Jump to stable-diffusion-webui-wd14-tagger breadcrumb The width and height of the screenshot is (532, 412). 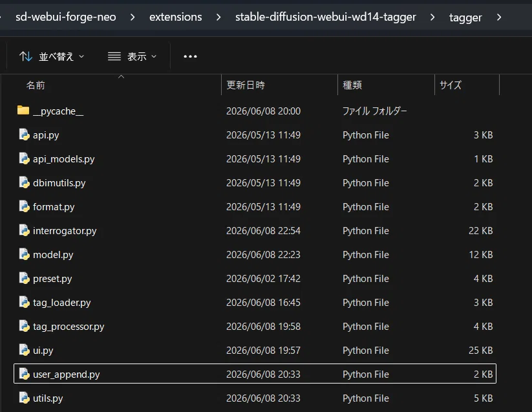(326, 17)
